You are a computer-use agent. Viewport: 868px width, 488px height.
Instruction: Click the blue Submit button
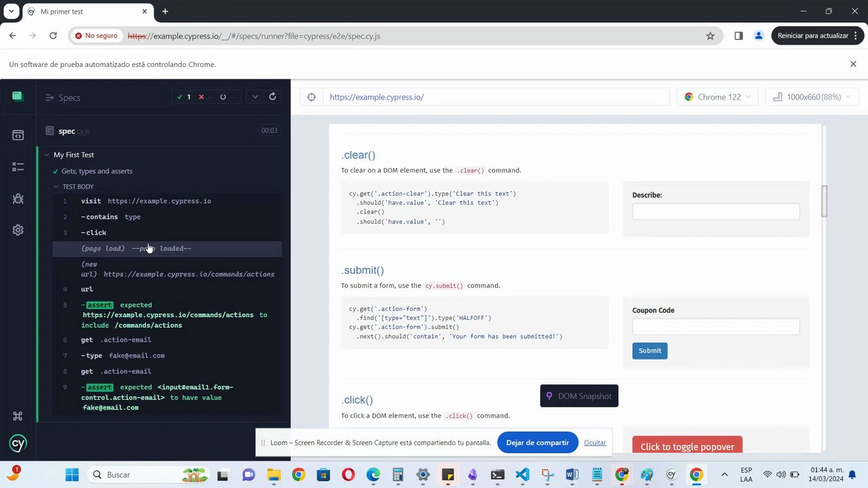click(x=650, y=350)
